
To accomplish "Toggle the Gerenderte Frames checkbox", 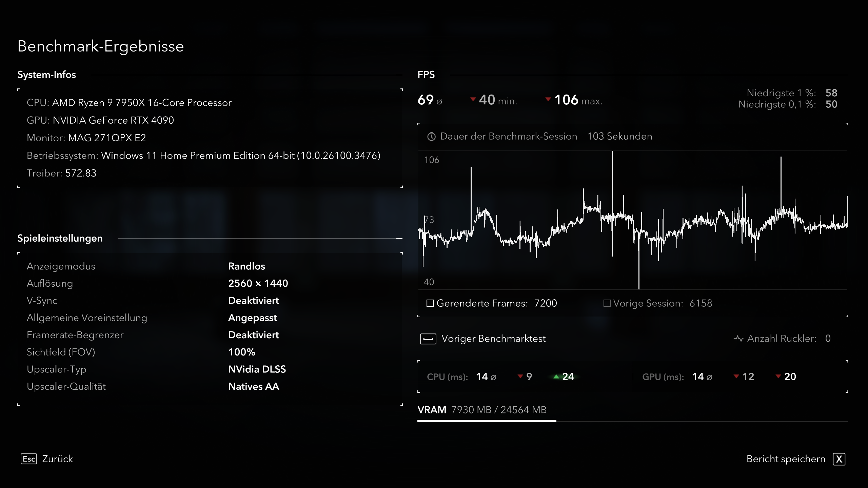I will tap(430, 303).
